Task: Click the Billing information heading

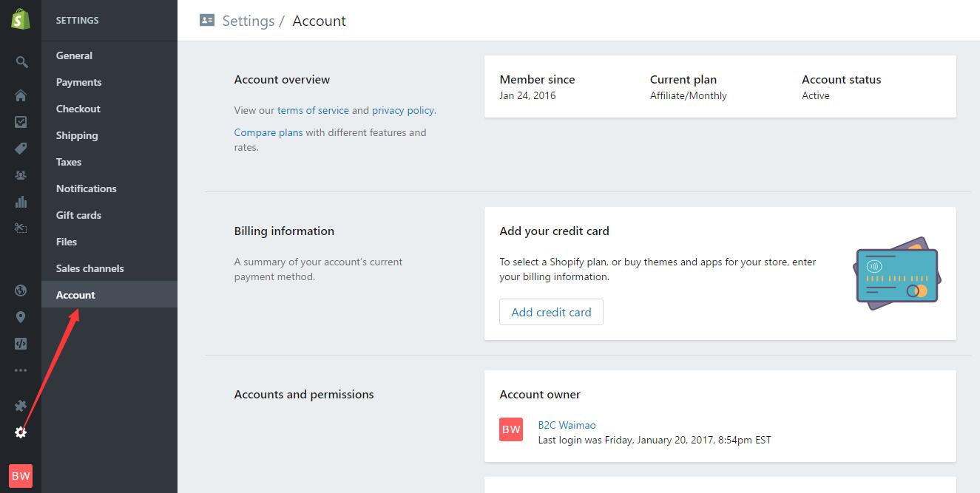Action: [284, 231]
